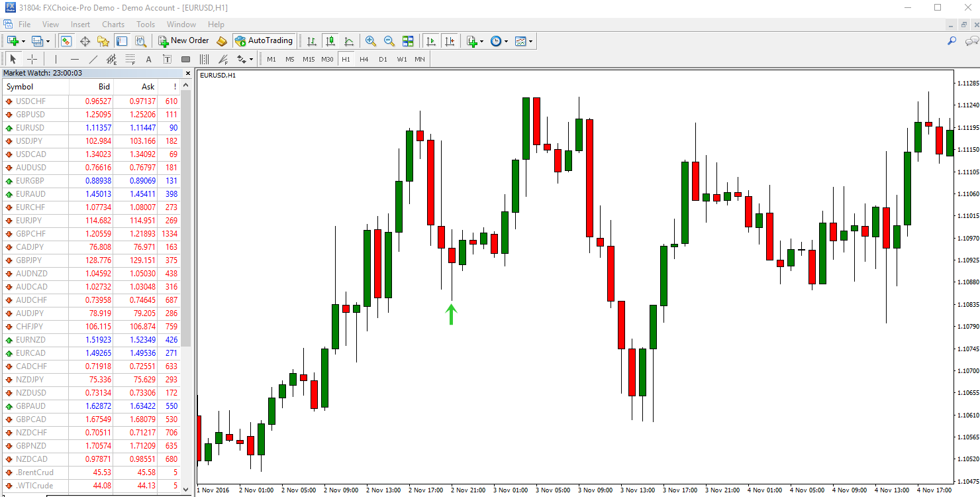Toggle the Navigator folder-star panel

[x=103, y=41]
